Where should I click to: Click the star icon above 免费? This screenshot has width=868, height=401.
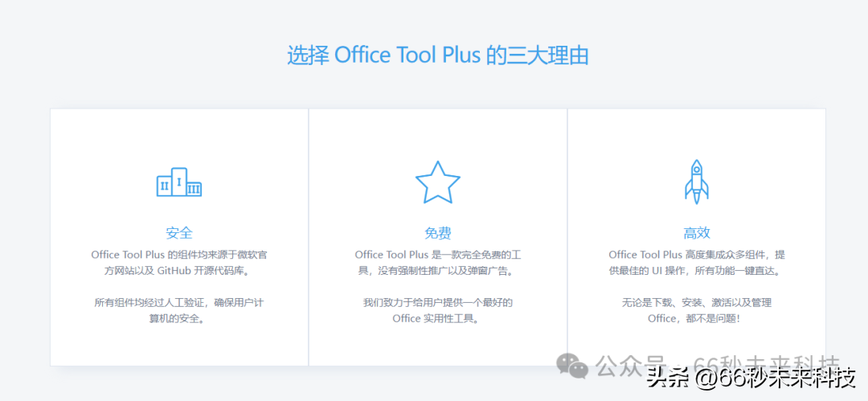(438, 182)
